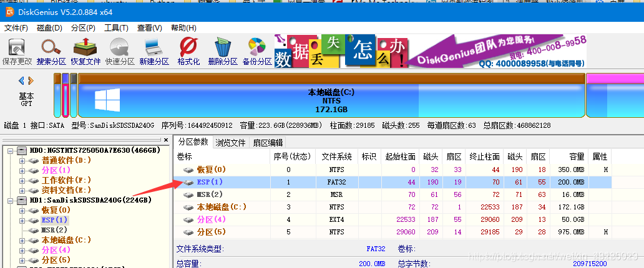The height and width of the screenshot is (268, 644).
Task: Click drive icon of MSR(2) table row
Action: point(188,194)
